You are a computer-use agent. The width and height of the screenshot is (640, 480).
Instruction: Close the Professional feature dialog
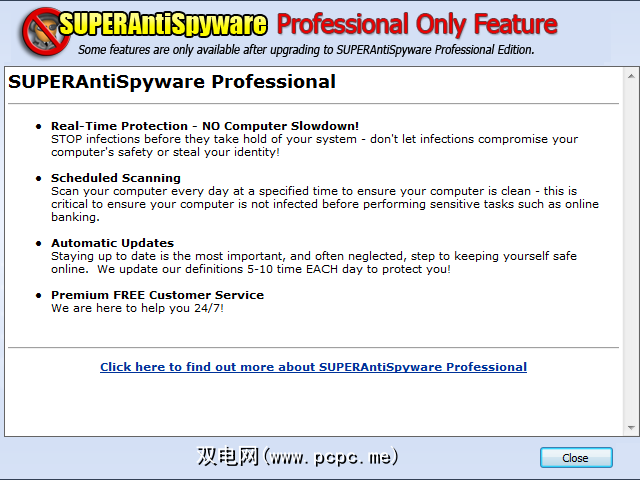[576, 458]
